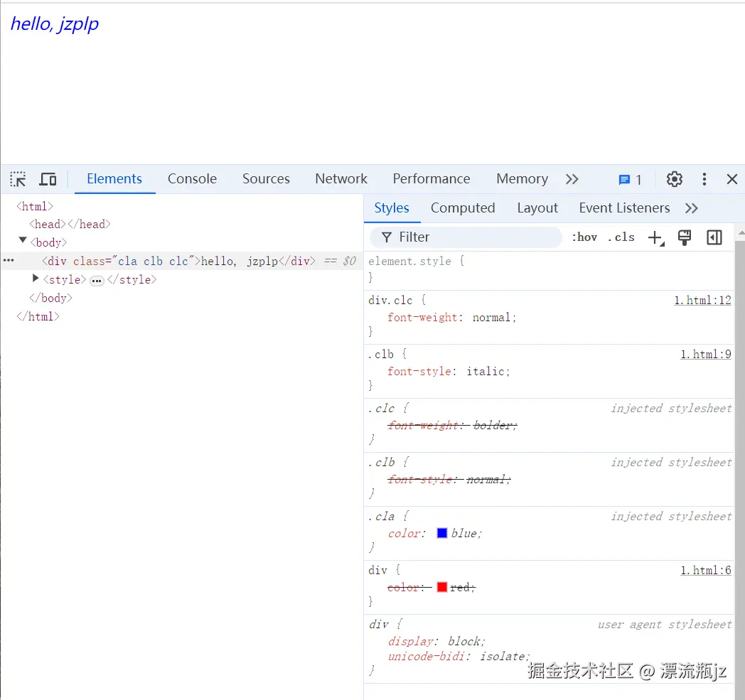This screenshot has width=745, height=700.
Task: Expand the collapsed style tag contents ellipsis
Action: 97,280
